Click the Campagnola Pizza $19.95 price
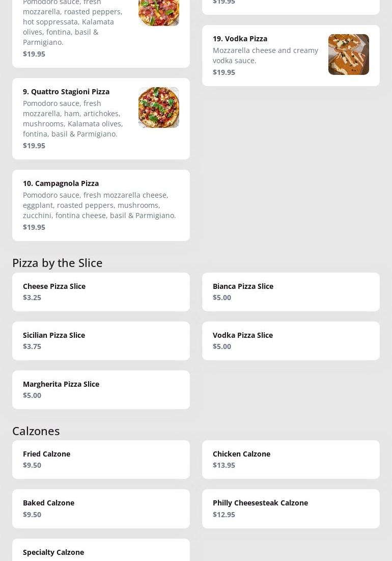The height and width of the screenshot is (561, 392). [x=34, y=227]
